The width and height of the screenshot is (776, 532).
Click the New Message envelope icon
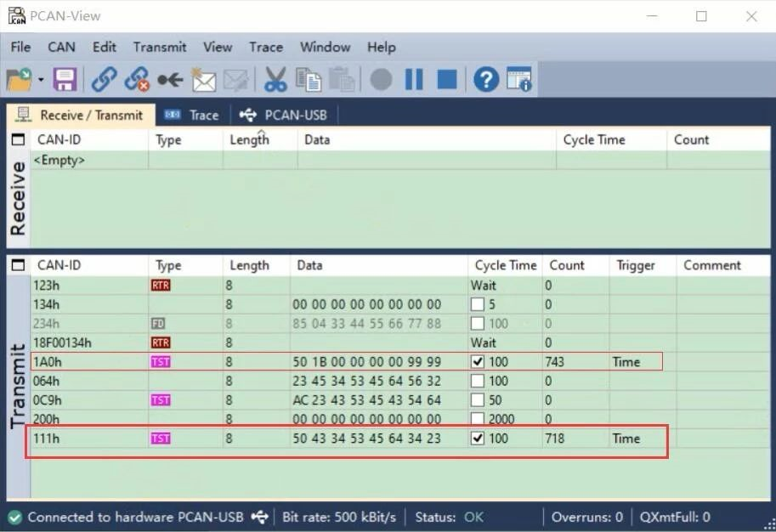[203, 80]
